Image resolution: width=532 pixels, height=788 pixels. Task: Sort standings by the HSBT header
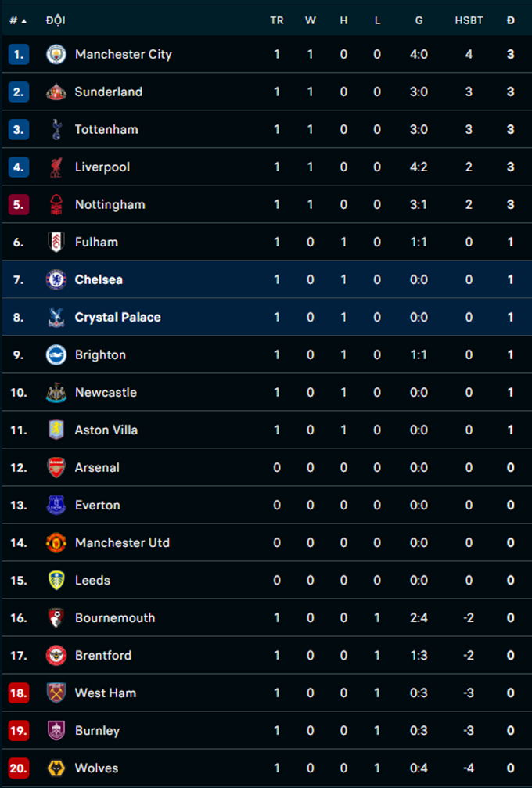point(469,20)
